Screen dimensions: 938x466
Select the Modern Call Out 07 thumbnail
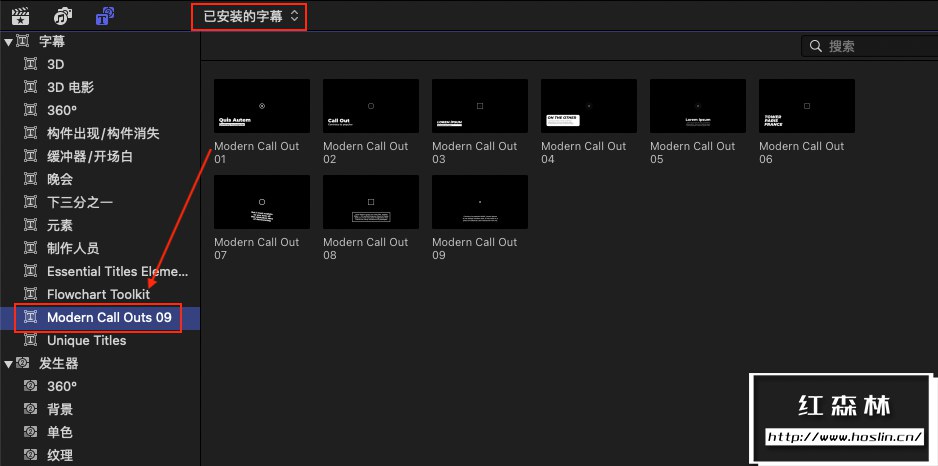click(x=262, y=202)
